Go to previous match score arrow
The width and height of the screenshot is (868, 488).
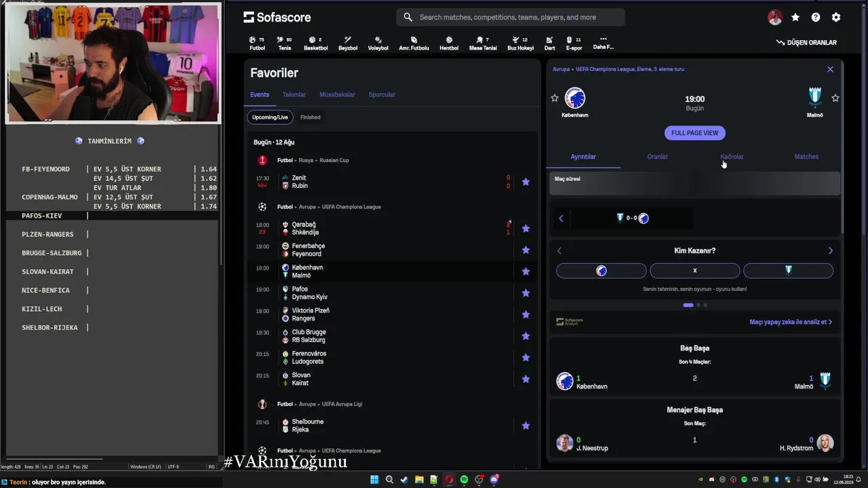561,218
